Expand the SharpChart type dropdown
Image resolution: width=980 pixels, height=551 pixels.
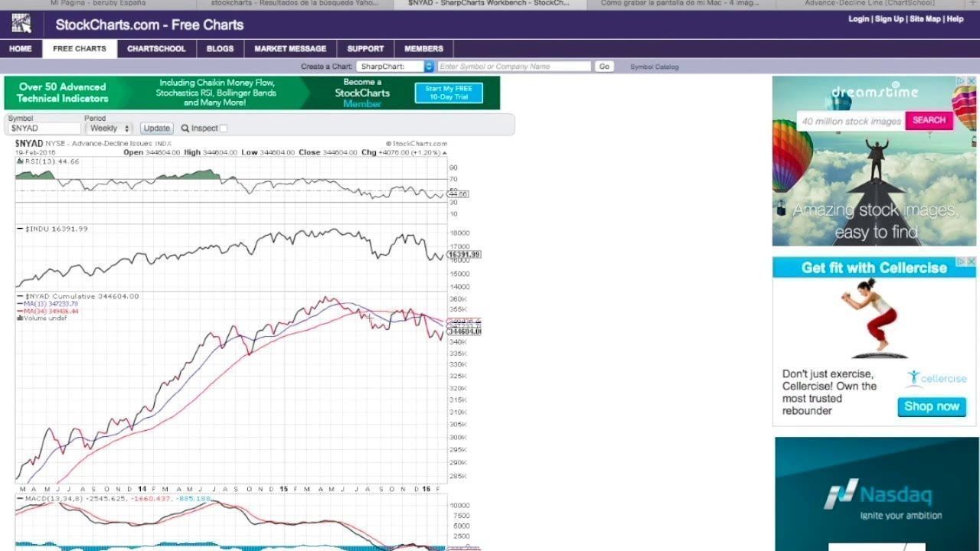(x=396, y=67)
